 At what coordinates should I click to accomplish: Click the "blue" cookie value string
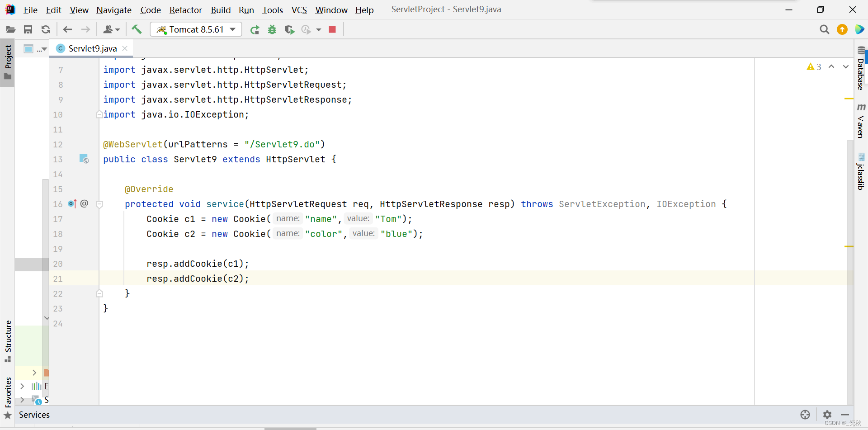coord(396,234)
